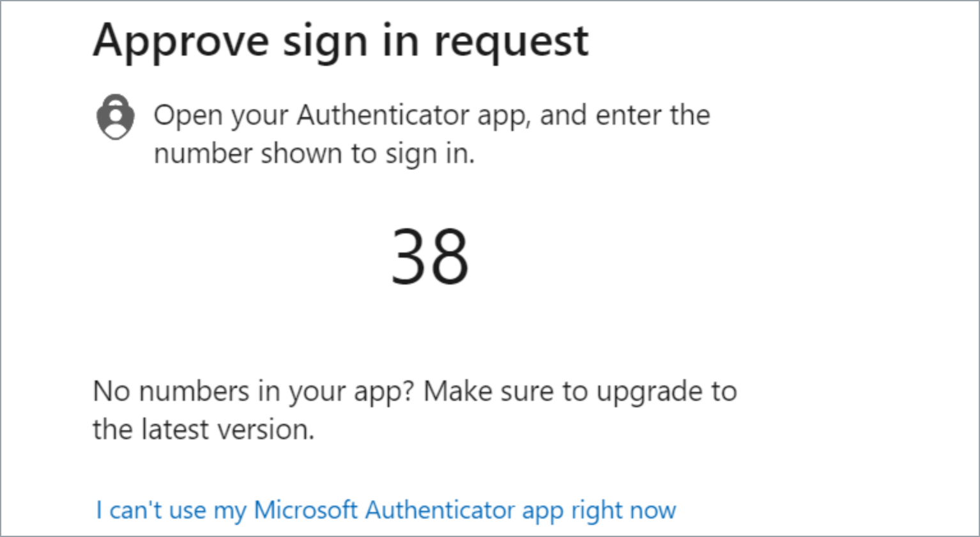
Task: Click the word "request" in the title
Action: click(x=510, y=41)
